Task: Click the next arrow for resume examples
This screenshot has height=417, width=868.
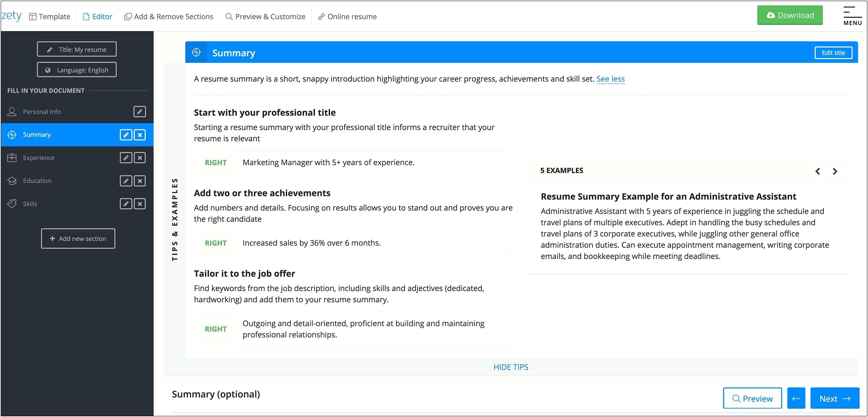Action: (x=836, y=171)
